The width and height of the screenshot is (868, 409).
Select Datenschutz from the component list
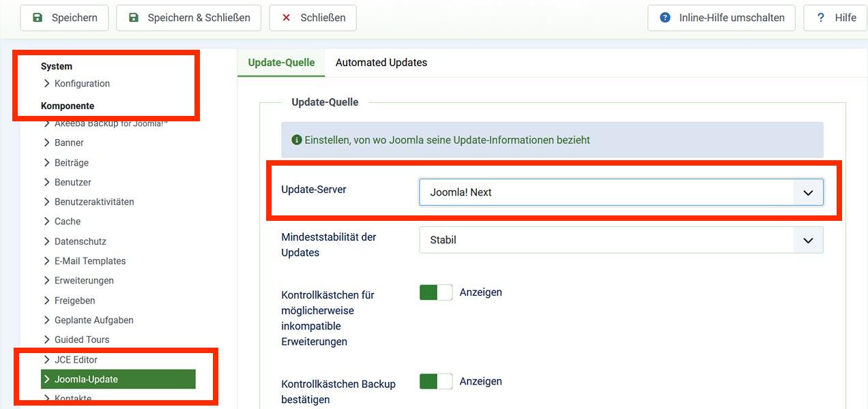click(x=81, y=241)
